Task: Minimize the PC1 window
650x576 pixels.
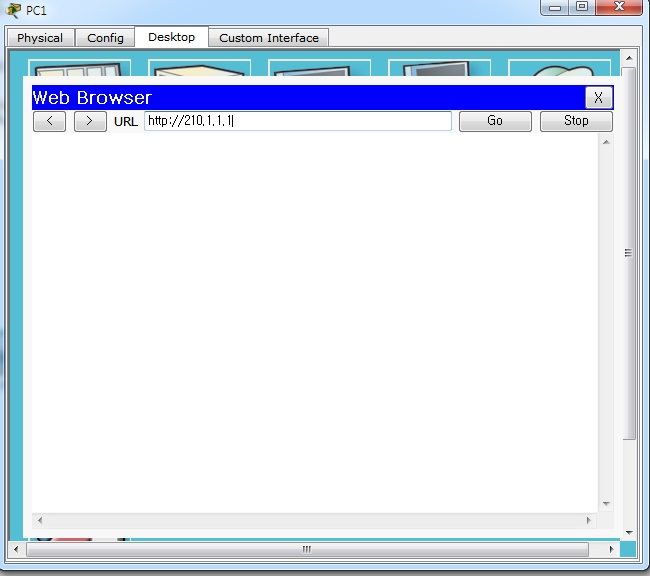Action: (555, 7)
